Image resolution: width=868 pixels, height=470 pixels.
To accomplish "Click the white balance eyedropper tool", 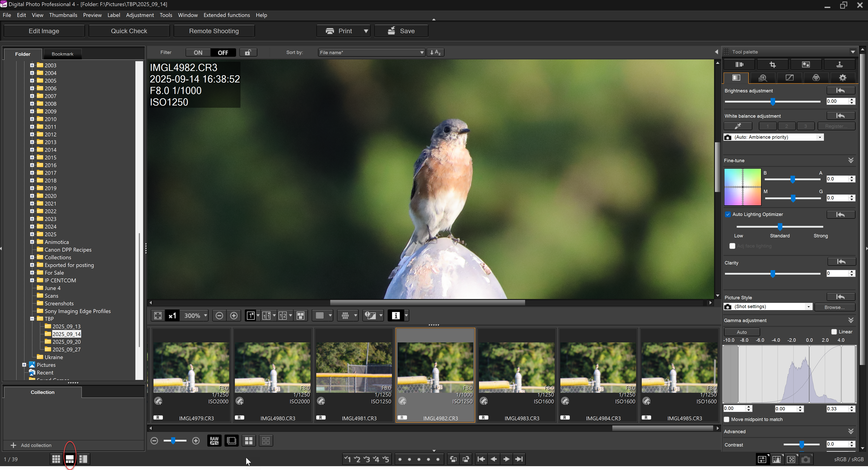I will [x=738, y=126].
